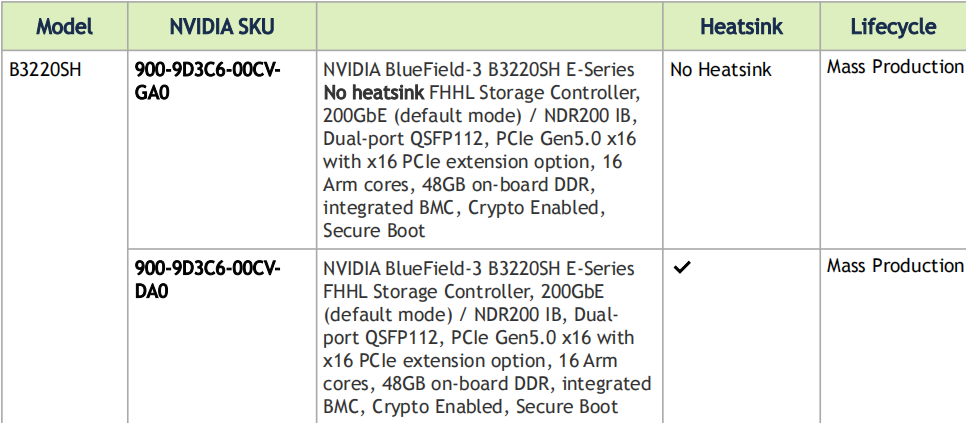Image resolution: width=966 pixels, height=423 pixels.
Task: Click "Dual-port QSFP112" in GA0 description
Action: click(400, 139)
